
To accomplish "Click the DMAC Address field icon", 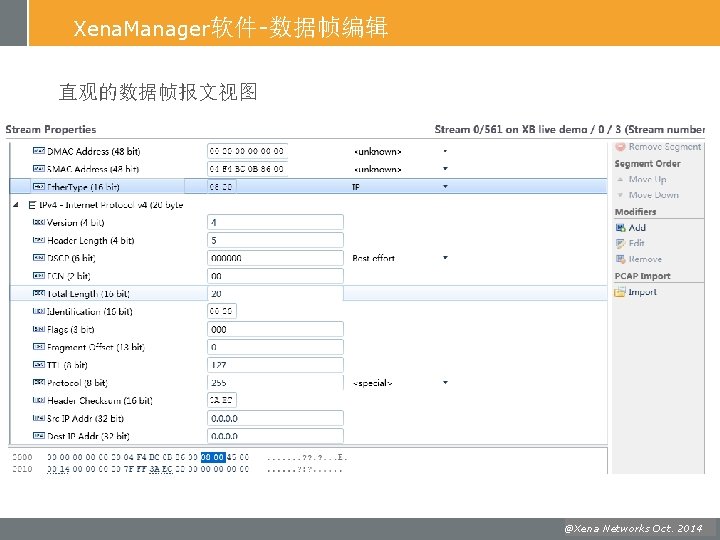I will (39, 151).
